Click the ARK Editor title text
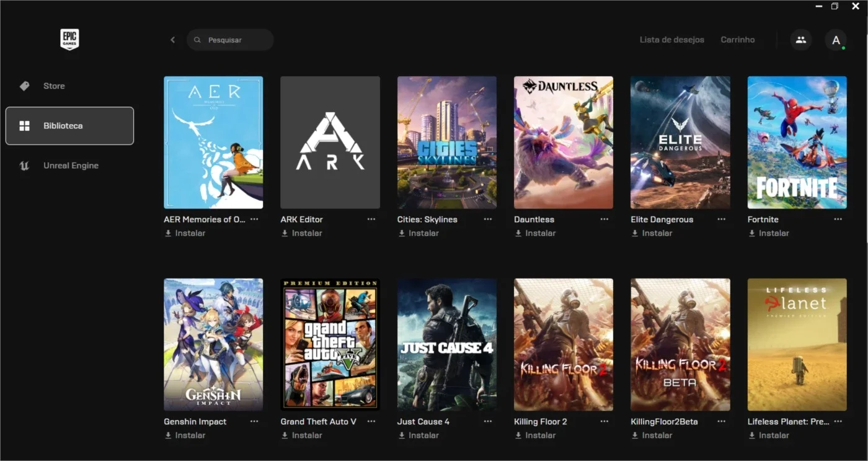The height and width of the screenshot is (461, 868). point(302,219)
